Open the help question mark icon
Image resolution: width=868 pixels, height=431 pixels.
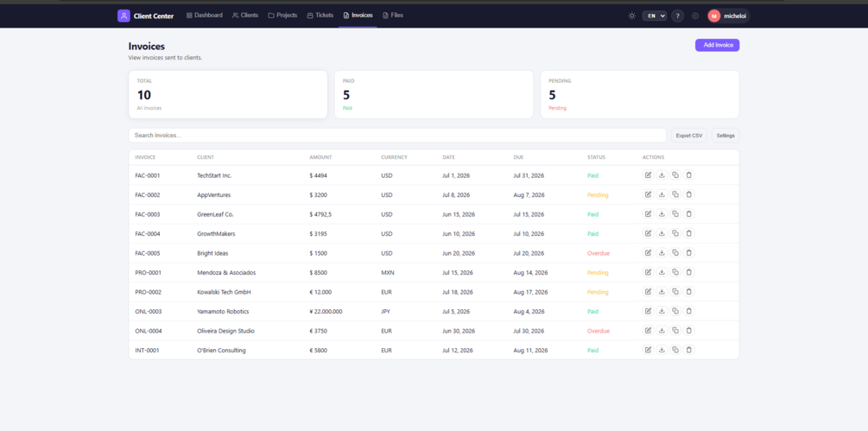tap(678, 16)
